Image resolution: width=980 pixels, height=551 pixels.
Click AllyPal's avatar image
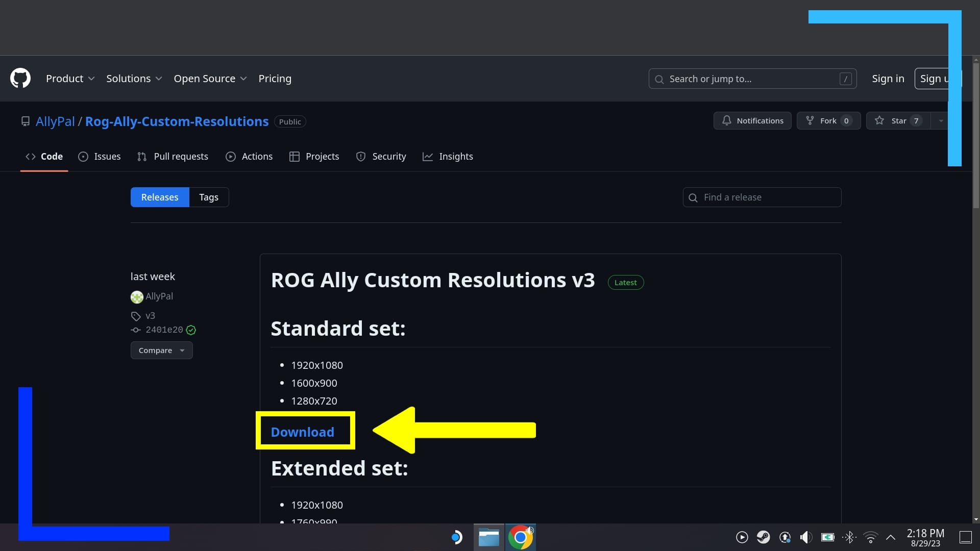[x=136, y=296]
